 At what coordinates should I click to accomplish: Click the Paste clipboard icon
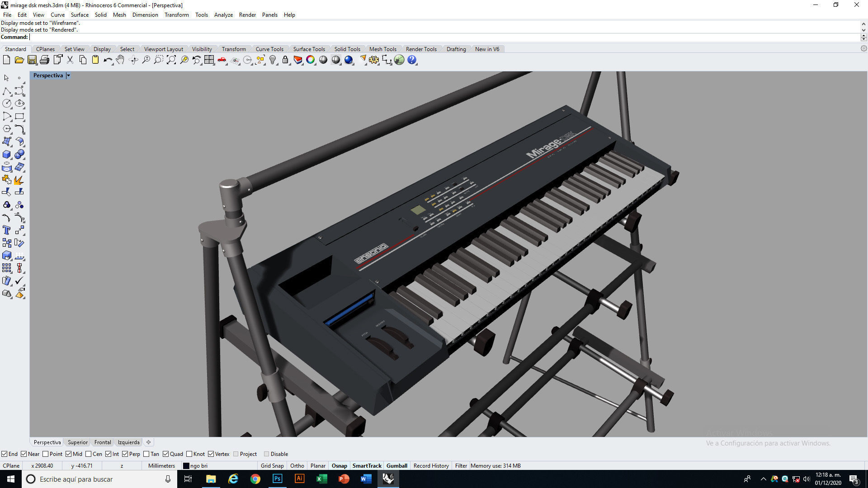coord(95,60)
